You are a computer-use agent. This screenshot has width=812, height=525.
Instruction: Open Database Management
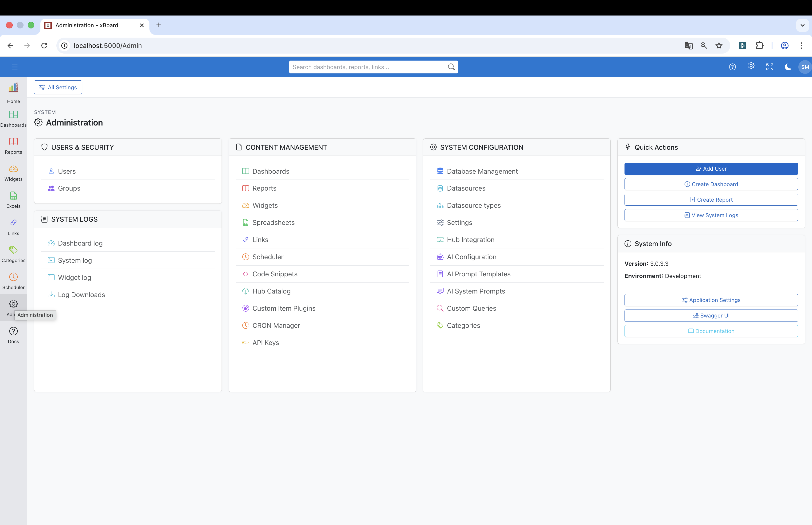click(x=517, y=171)
